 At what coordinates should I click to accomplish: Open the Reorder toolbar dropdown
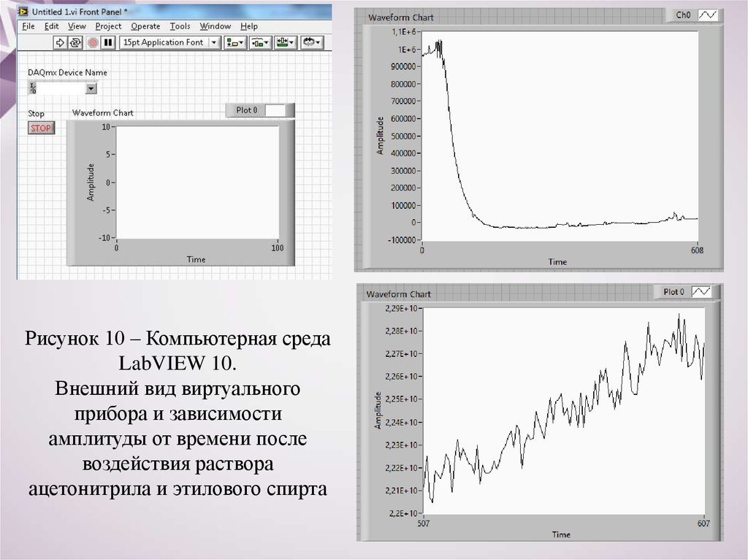(x=312, y=42)
